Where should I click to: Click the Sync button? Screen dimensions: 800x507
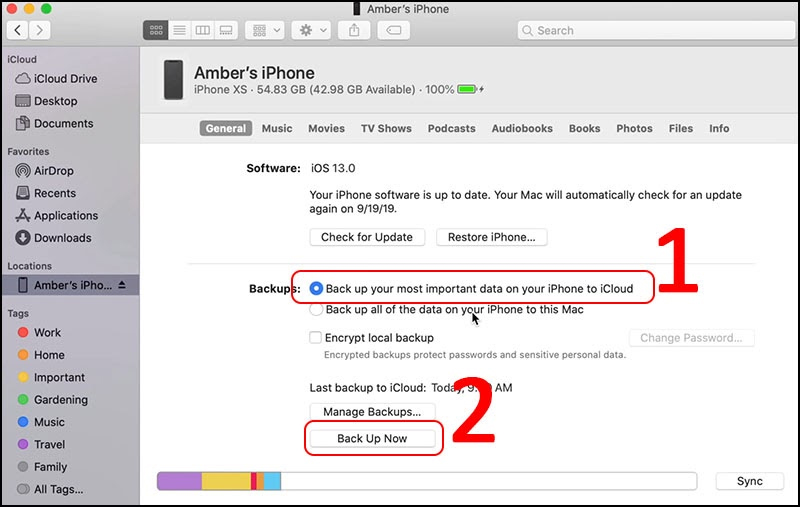click(749, 481)
